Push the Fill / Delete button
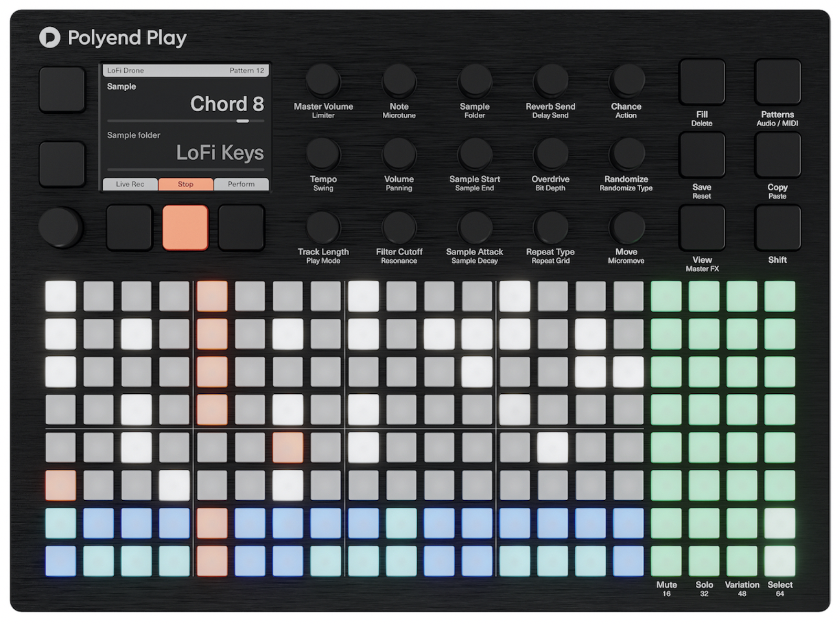Viewport: 840px width, 624px height. click(702, 82)
